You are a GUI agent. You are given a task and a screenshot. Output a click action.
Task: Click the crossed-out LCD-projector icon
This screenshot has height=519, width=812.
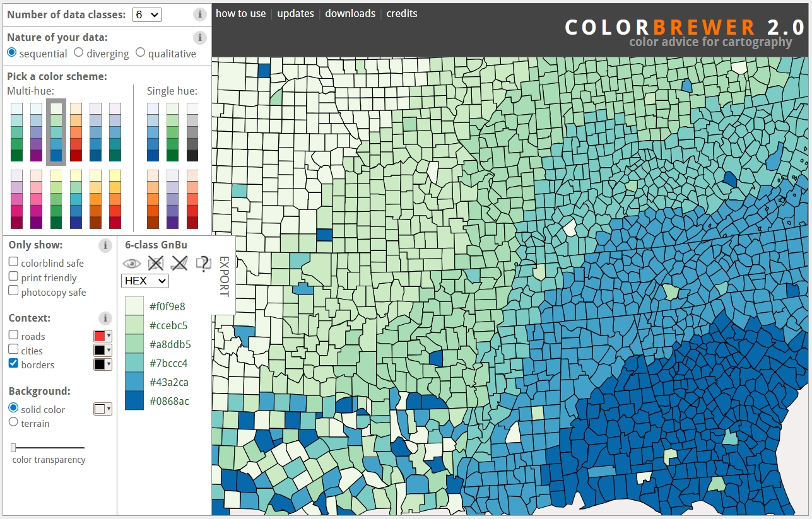pyautogui.click(x=179, y=263)
